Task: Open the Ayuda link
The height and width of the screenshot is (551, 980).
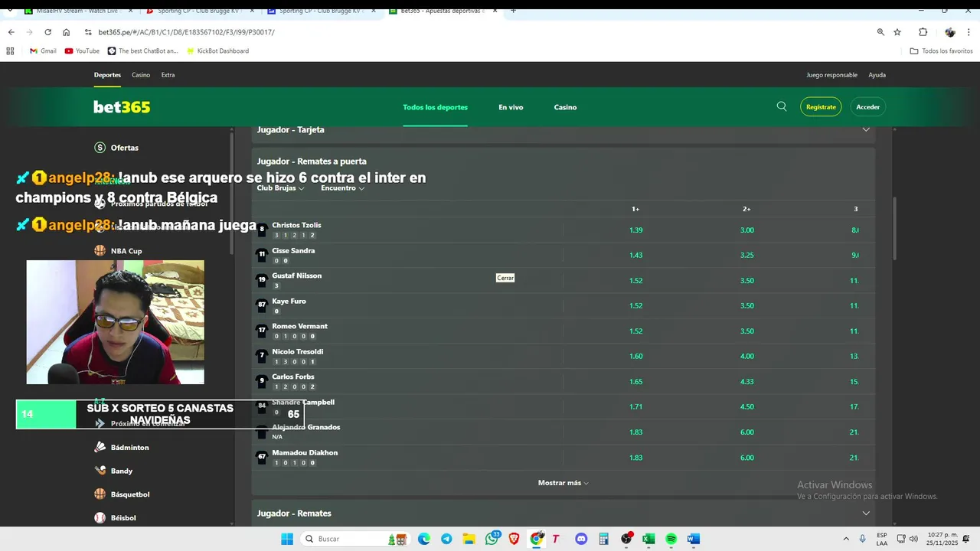Action: [877, 75]
